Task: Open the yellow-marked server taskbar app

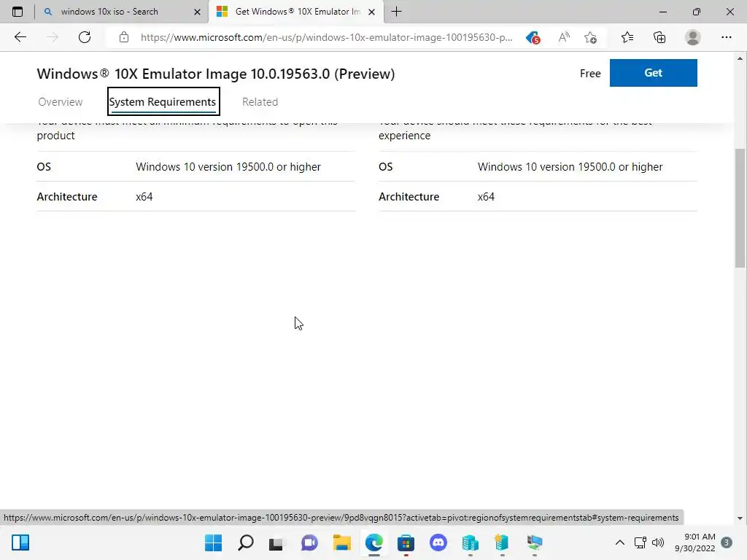Action: click(502, 542)
